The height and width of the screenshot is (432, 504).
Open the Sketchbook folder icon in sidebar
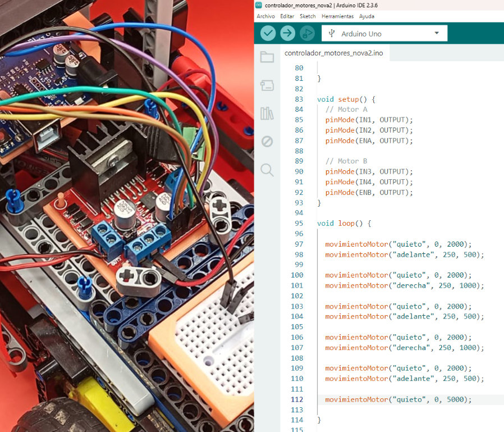pos(267,57)
